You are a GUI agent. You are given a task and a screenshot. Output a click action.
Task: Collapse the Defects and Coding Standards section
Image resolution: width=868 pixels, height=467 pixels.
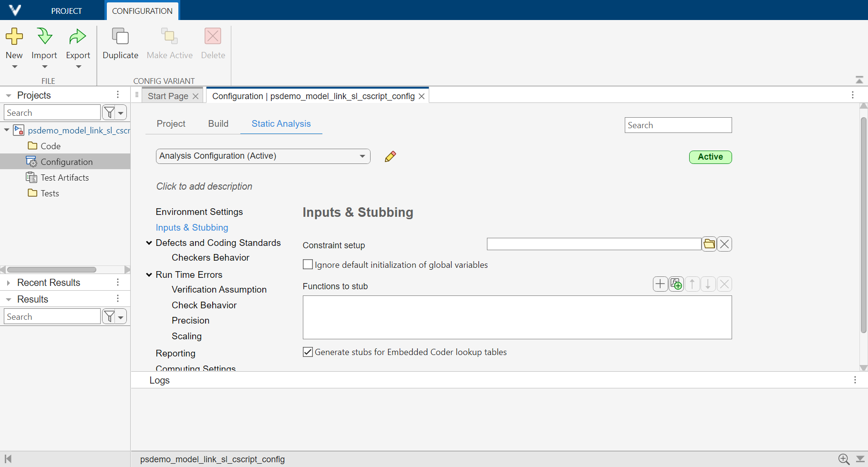[x=149, y=243]
